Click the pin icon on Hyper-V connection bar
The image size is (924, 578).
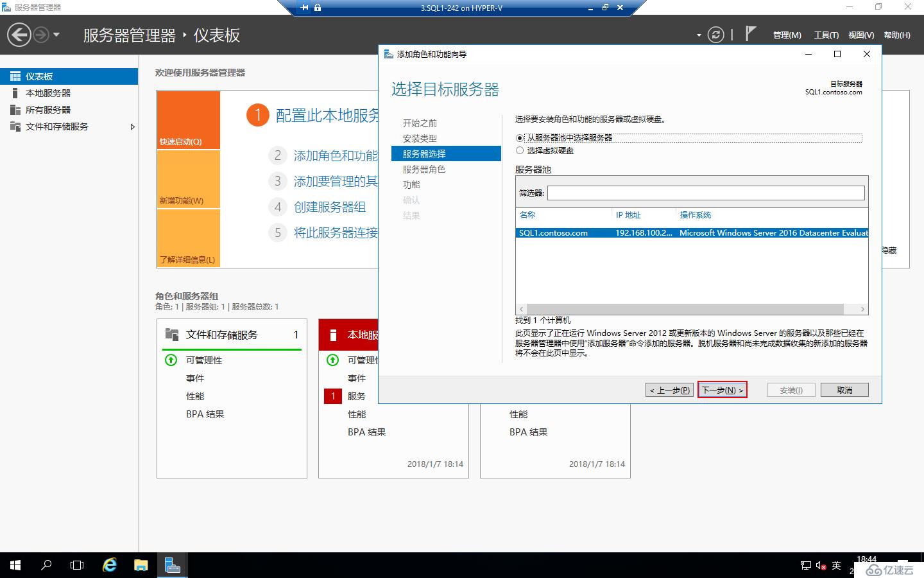[x=304, y=8]
